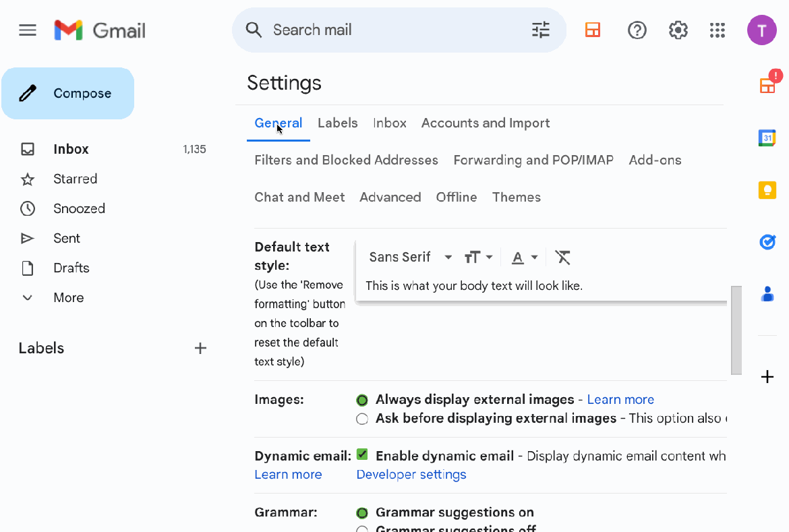Viewport: 789px width, 532px height.
Task: Click the Drafts page icon
Action: pyautogui.click(x=28, y=268)
